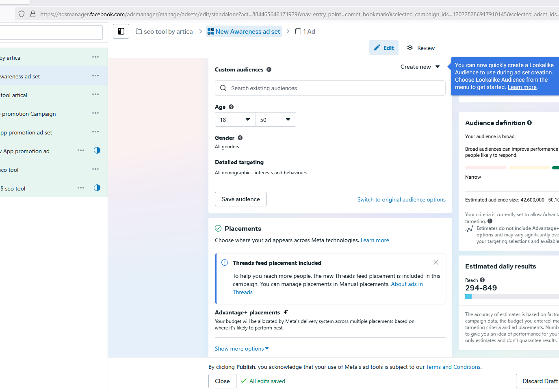559x392 pixels.
Task: Click the Reach info icon
Action: [482, 280]
